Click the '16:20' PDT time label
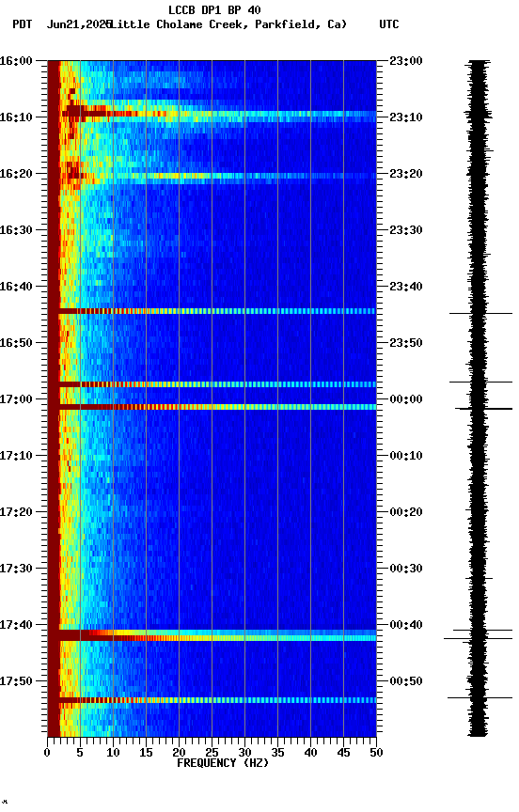 (16, 174)
